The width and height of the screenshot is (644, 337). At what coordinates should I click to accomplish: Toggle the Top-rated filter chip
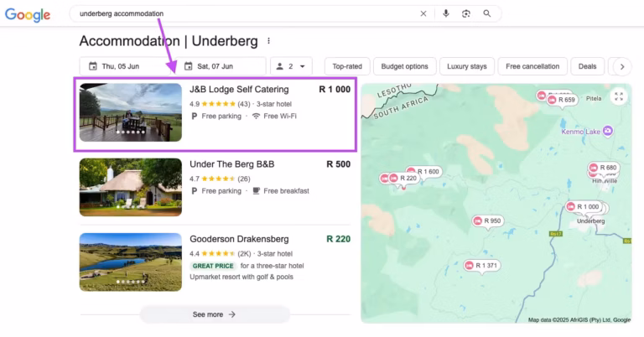tap(347, 66)
